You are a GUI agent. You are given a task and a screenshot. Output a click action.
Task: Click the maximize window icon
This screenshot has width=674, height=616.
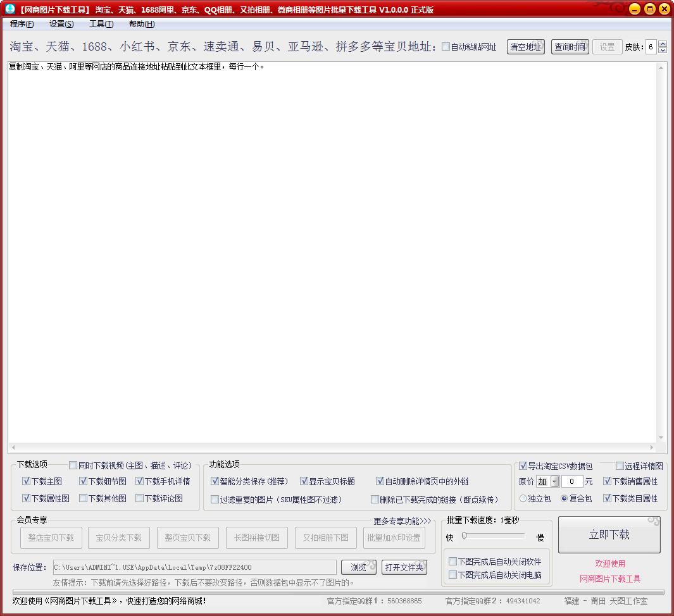(x=649, y=9)
